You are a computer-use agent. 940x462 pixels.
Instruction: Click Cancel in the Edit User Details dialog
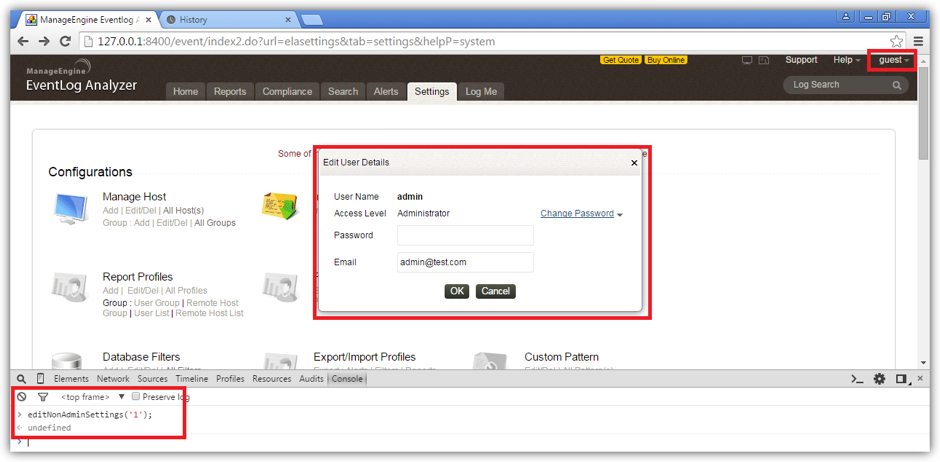tap(496, 291)
